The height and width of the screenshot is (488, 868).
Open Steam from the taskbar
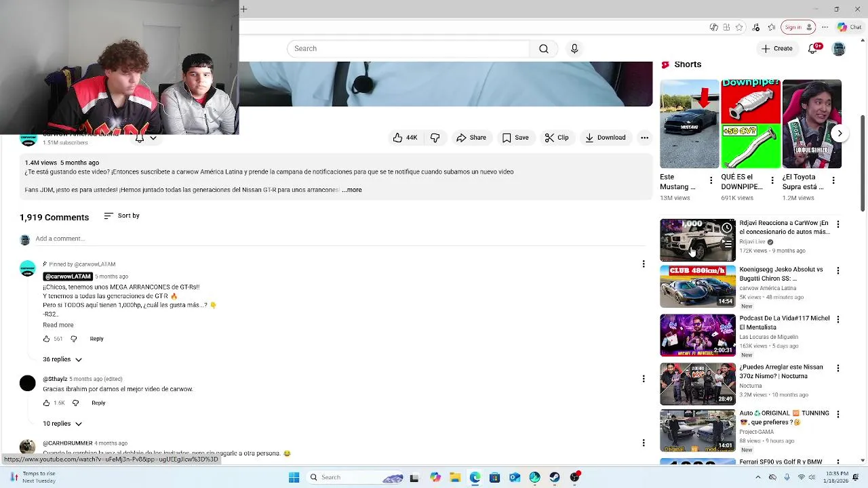click(555, 477)
